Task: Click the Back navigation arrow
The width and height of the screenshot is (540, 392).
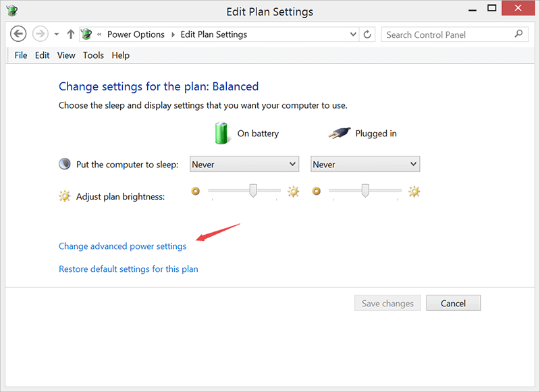Action: coord(19,34)
